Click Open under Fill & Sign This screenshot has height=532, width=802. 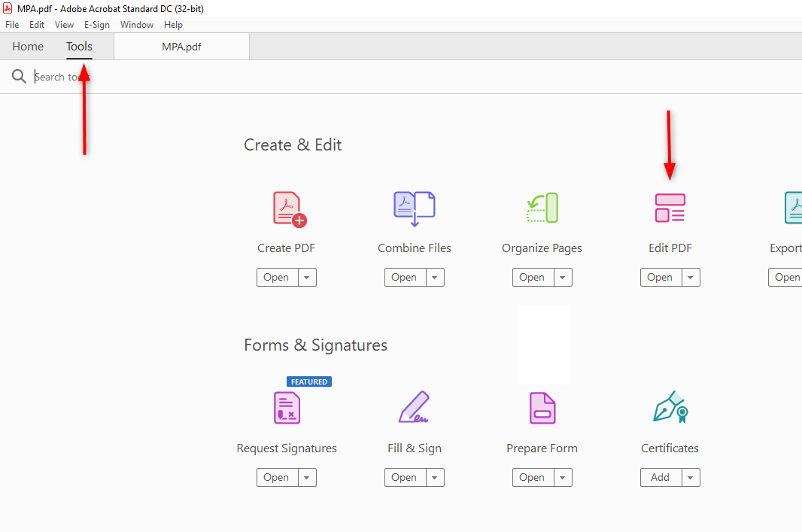[x=405, y=477]
